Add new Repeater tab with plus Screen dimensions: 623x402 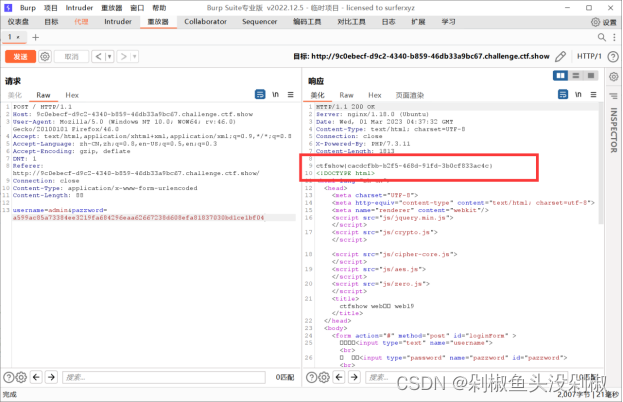tap(35, 37)
